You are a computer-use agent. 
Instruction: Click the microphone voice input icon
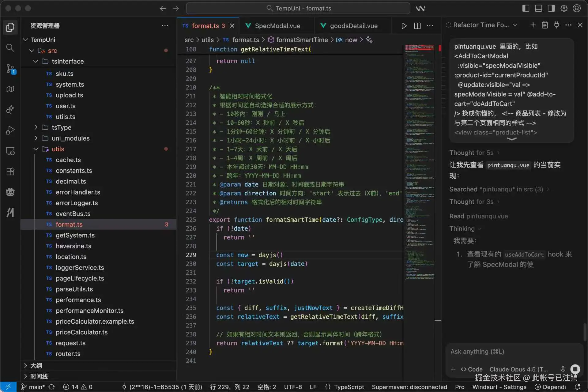tap(563, 369)
